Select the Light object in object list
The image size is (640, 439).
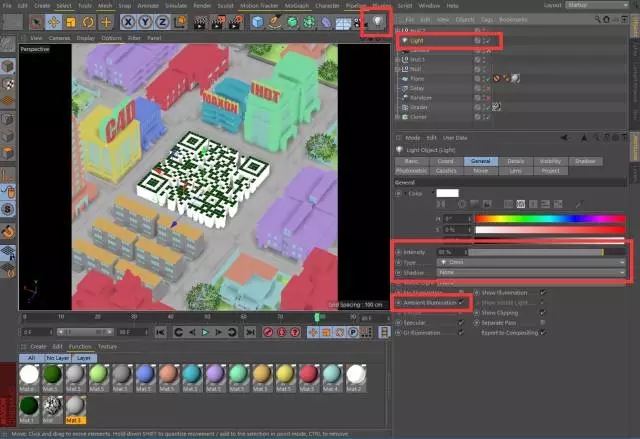416,40
